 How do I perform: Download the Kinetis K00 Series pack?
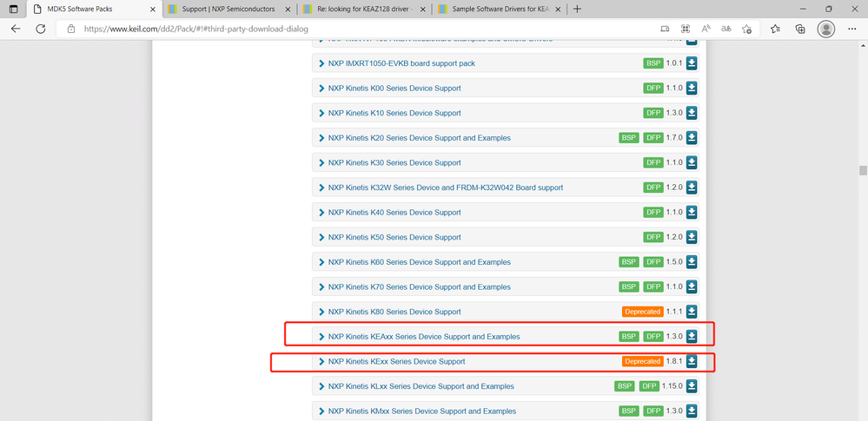692,88
